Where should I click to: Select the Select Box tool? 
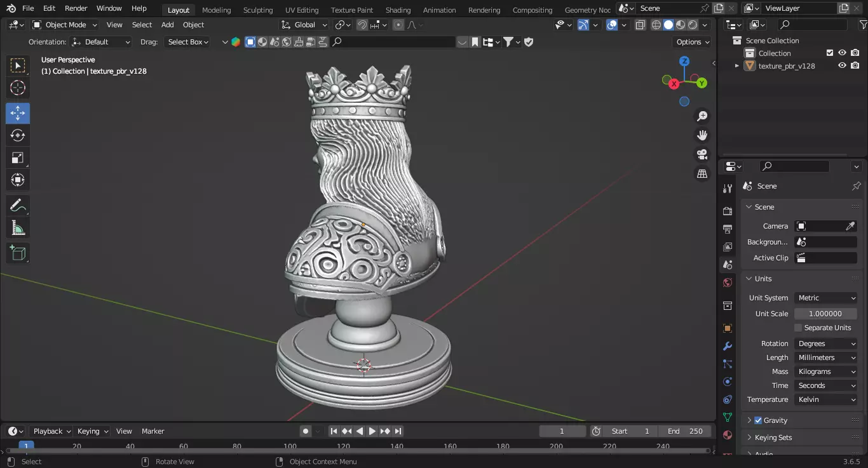(18, 65)
